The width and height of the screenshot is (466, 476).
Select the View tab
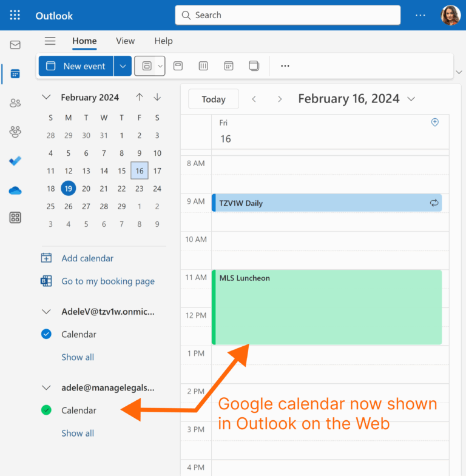pyautogui.click(x=125, y=41)
